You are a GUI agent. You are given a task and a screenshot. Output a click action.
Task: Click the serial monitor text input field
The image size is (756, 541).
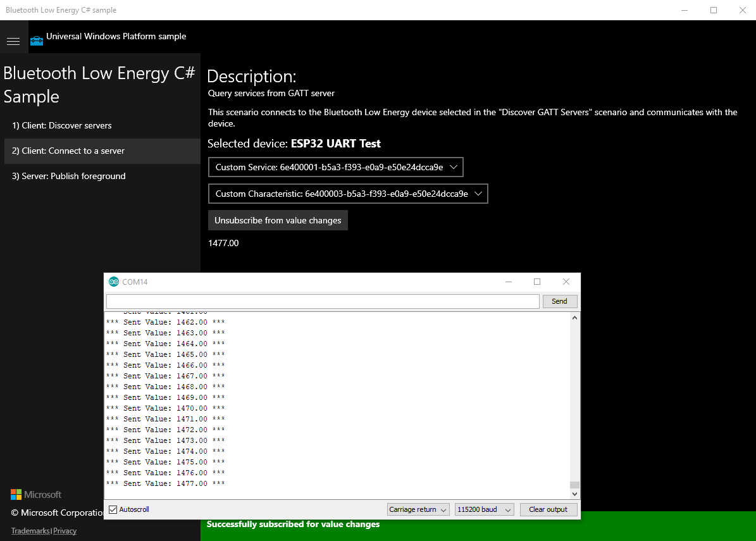pyautogui.click(x=323, y=301)
